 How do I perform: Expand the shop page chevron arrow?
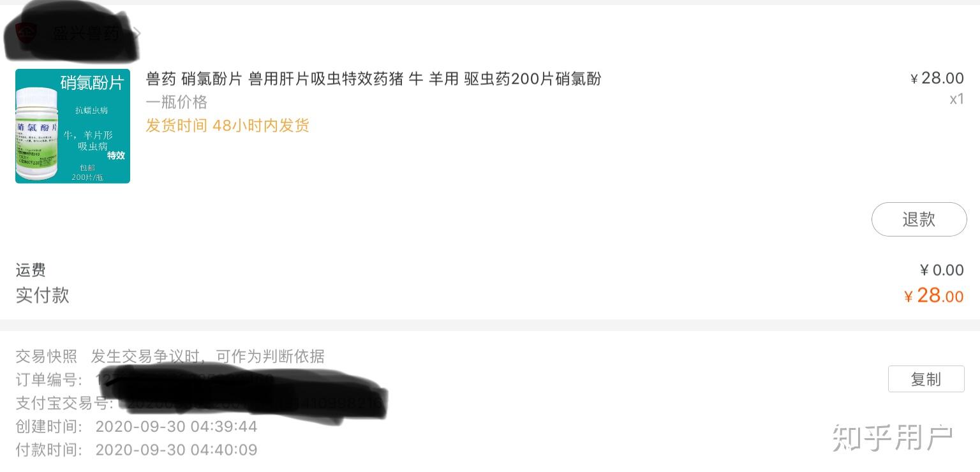click(136, 33)
